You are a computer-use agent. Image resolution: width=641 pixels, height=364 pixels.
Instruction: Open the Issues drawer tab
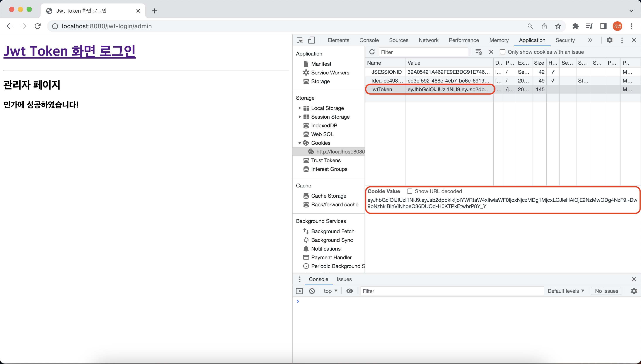point(344,279)
